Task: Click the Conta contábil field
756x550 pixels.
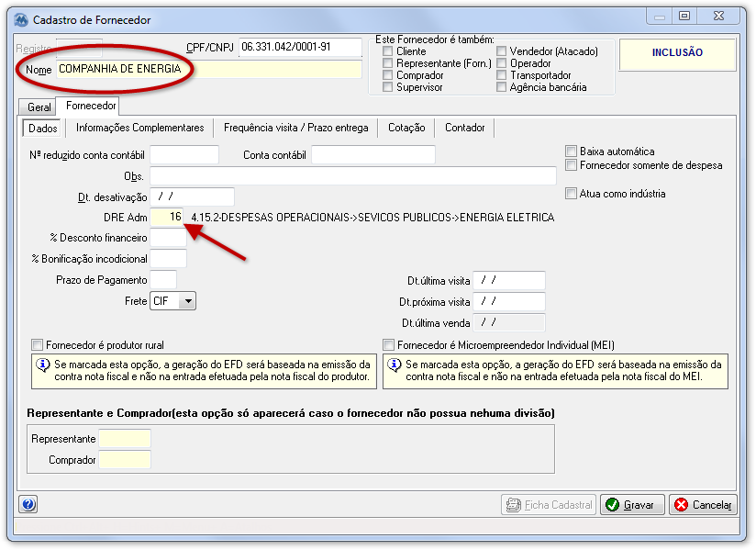Action: [x=373, y=155]
